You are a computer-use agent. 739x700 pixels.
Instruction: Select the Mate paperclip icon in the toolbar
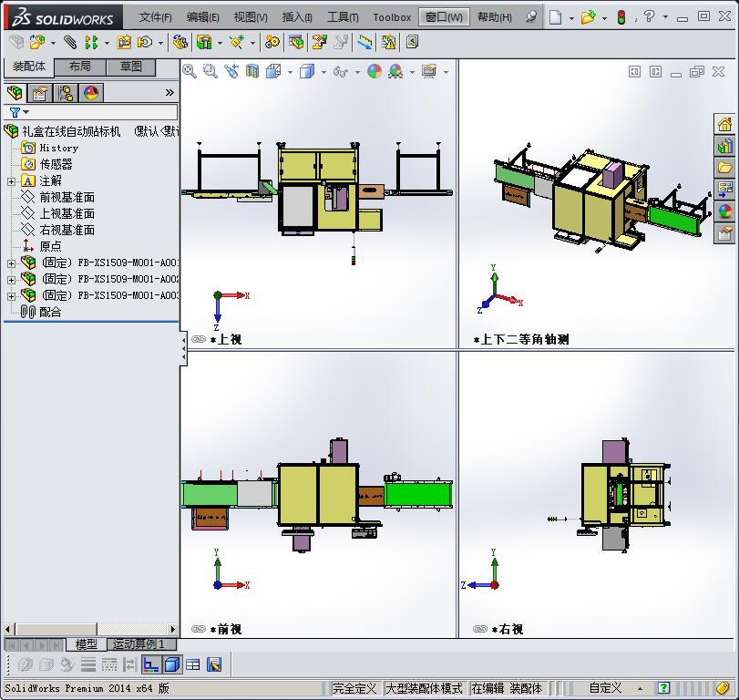(x=69, y=42)
